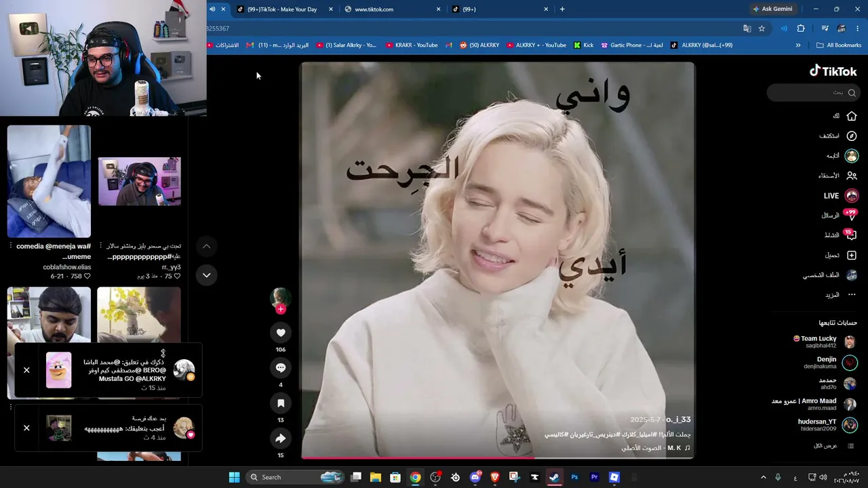Open the Windows Start menu
This screenshot has height=488, width=868.
pos(234,477)
